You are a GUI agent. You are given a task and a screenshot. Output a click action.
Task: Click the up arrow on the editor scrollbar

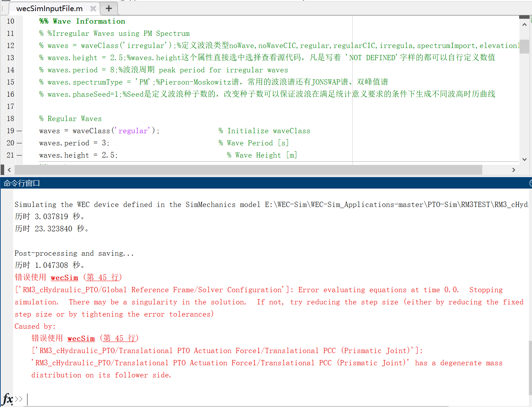(x=524, y=24)
